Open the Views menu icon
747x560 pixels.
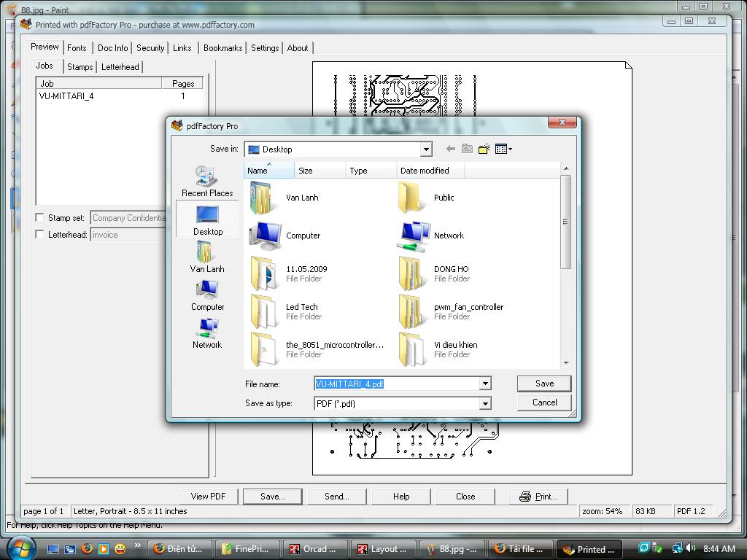[x=503, y=149]
